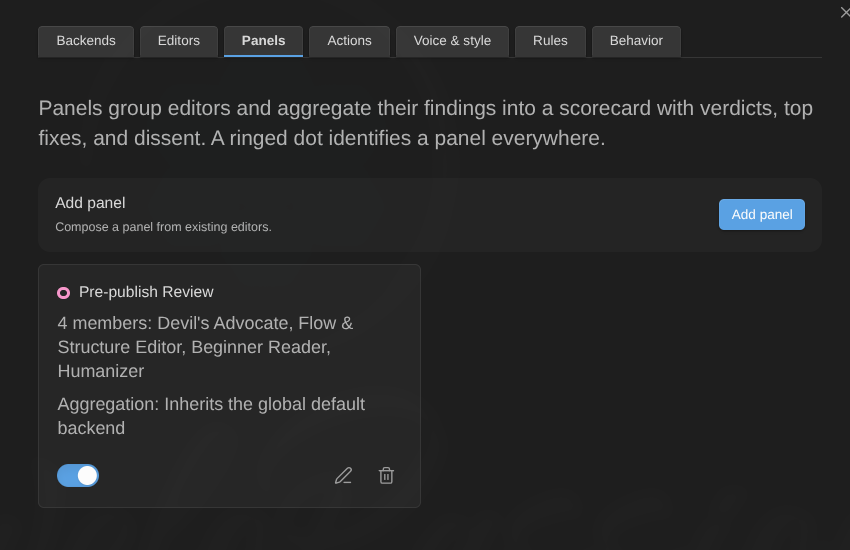Open the Editors tab
The height and width of the screenshot is (550, 850).
pyautogui.click(x=179, y=41)
